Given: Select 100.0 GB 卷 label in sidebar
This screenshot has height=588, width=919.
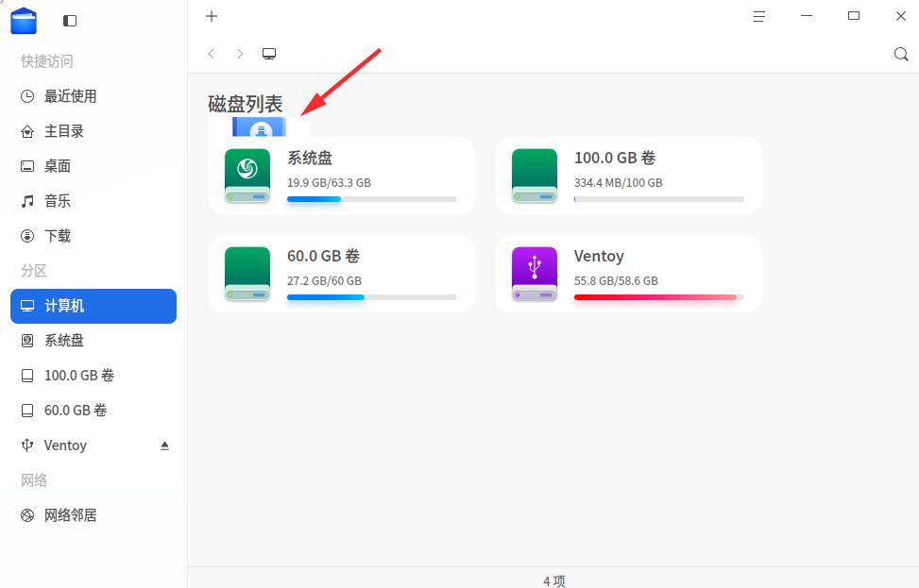Looking at the screenshot, I should (79, 376).
